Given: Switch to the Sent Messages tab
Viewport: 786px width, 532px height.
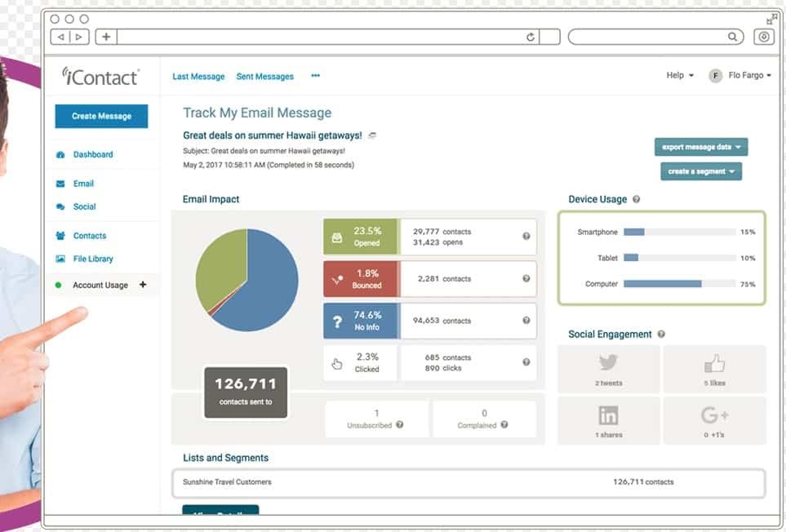Looking at the screenshot, I should click(x=264, y=77).
